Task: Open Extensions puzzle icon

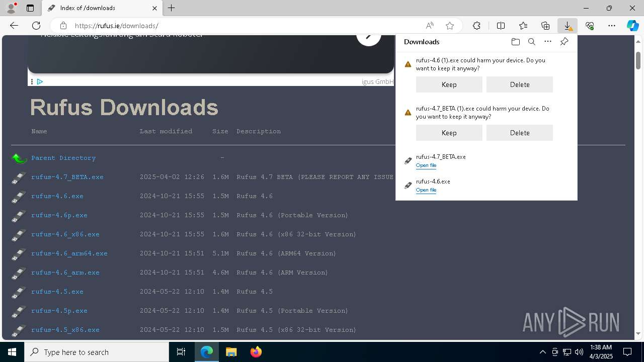Action: tap(476, 26)
